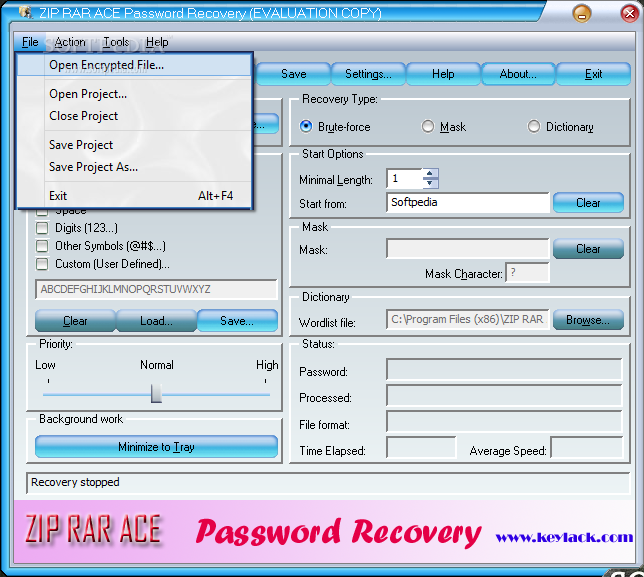Viewport: 644px width, 577px height.
Task: Click the Time Elapsed field
Action: [421, 448]
